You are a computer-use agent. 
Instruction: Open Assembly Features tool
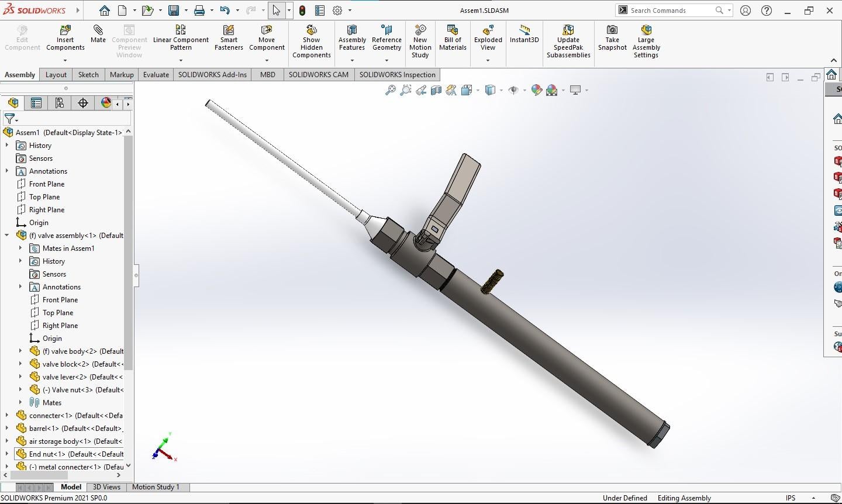(x=352, y=38)
